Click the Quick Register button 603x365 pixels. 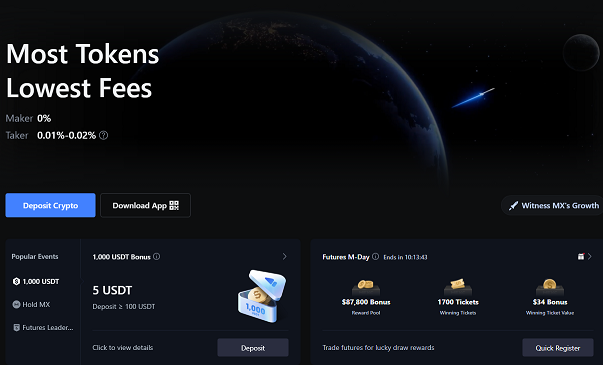tap(558, 348)
